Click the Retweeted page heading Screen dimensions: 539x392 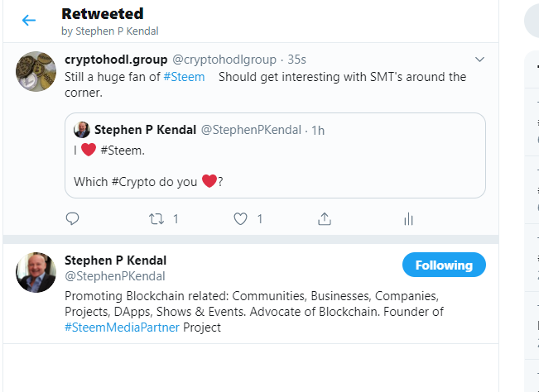tap(102, 14)
